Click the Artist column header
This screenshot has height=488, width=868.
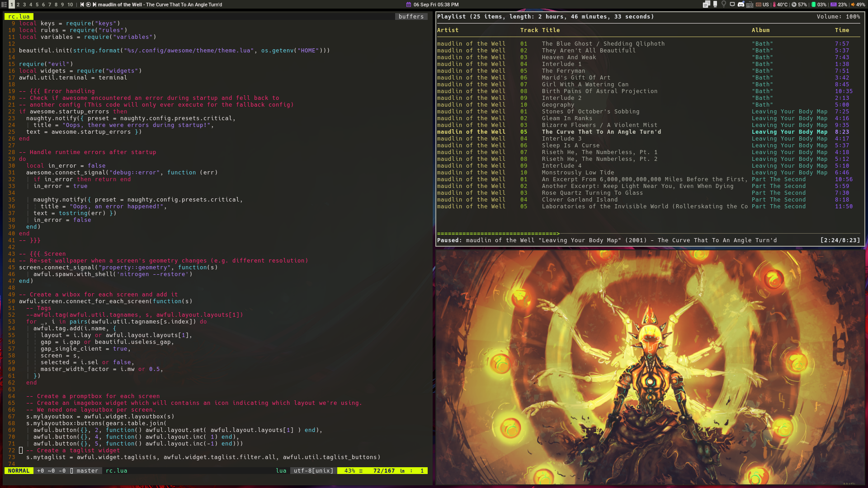[448, 30]
